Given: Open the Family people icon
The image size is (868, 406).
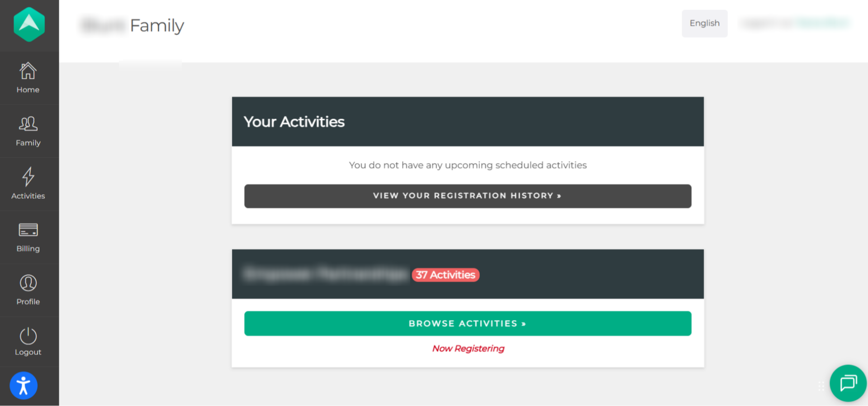Looking at the screenshot, I should coord(28,124).
